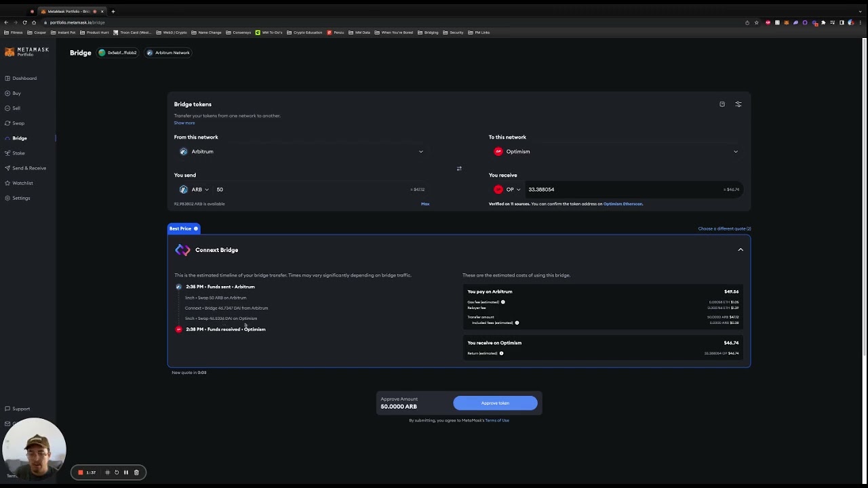Pause the screen recording
The image size is (868, 488).
click(x=125, y=472)
